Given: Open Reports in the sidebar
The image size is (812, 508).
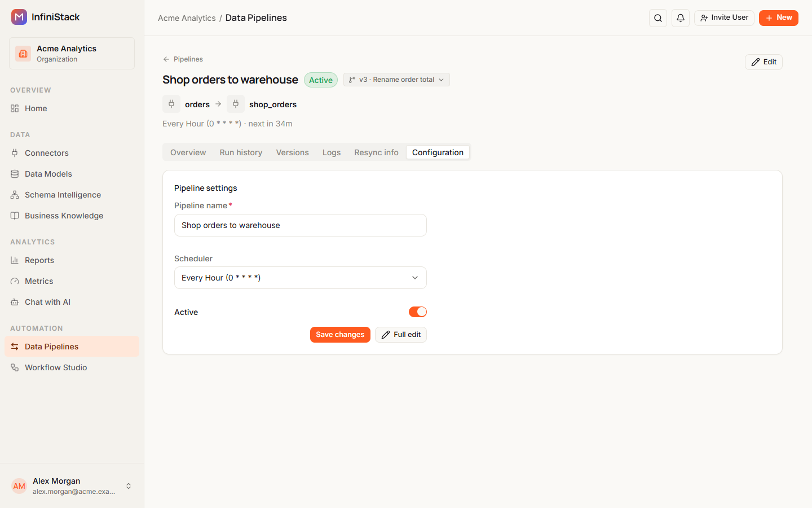Looking at the screenshot, I should tap(72, 260).
